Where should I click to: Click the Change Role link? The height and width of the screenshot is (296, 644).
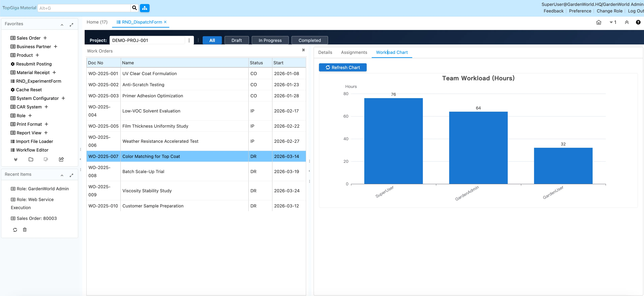[x=609, y=11]
